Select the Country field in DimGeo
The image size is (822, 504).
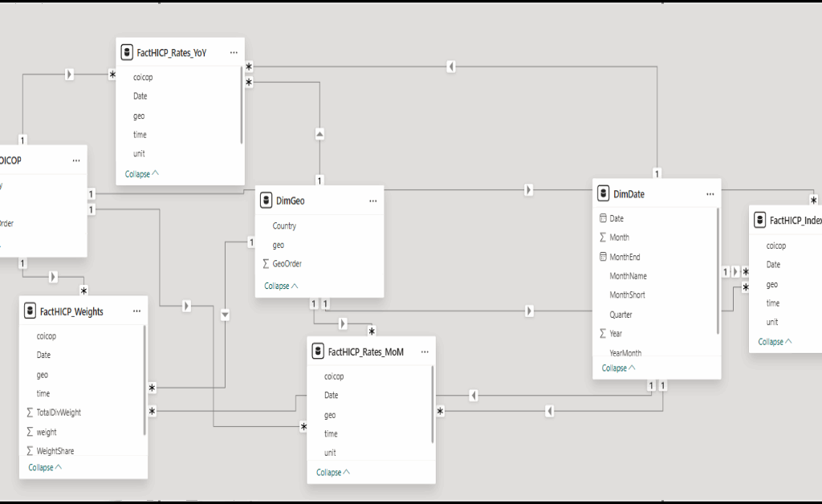click(x=283, y=226)
